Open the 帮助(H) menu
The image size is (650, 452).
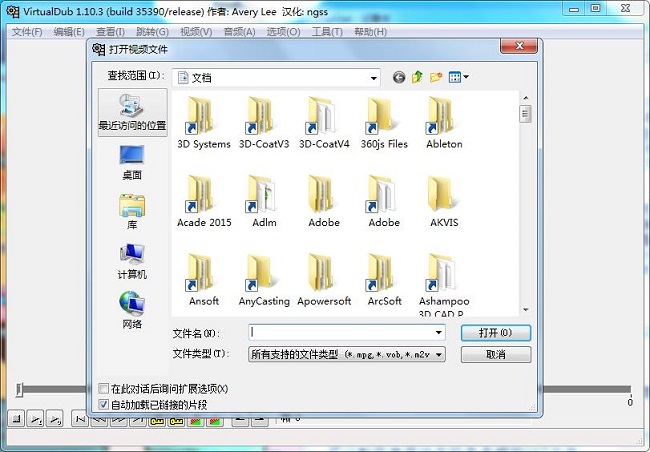tap(370, 32)
